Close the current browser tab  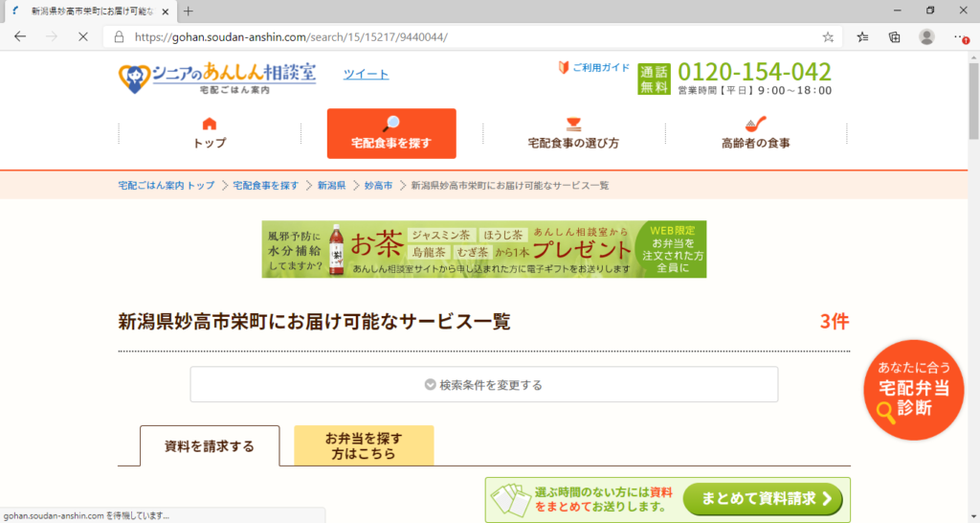166,11
